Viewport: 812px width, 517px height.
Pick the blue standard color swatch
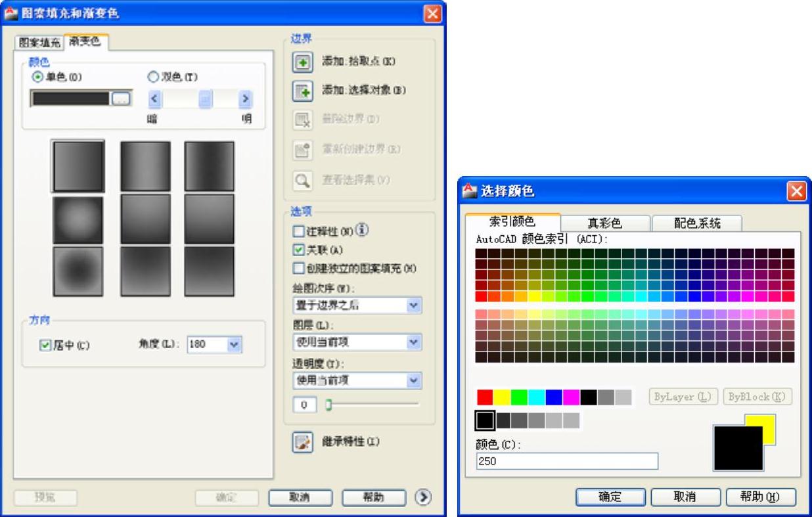click(x=553, y=397)
